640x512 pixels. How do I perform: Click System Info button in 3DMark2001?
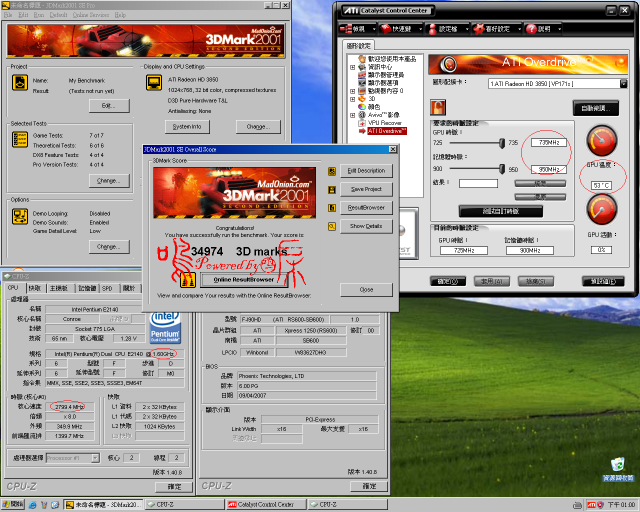tap(187, 127)
